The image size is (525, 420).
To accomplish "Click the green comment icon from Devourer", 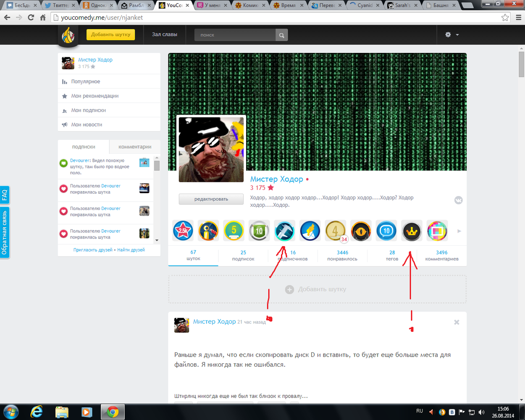I will point(63,163).
